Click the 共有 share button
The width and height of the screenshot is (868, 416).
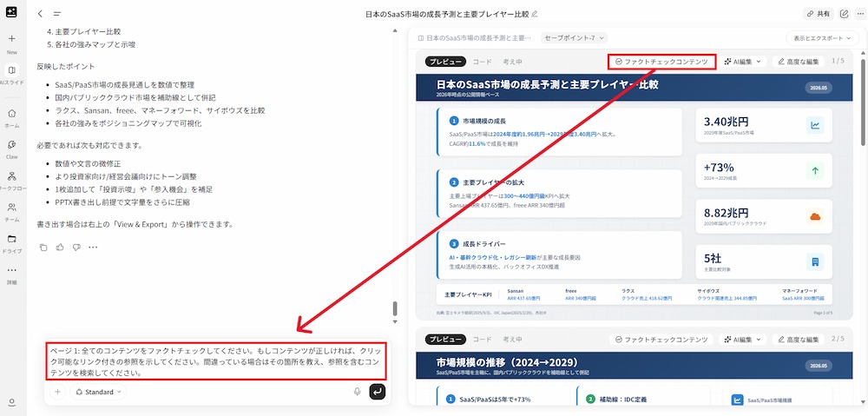click(x=819, y=14)
